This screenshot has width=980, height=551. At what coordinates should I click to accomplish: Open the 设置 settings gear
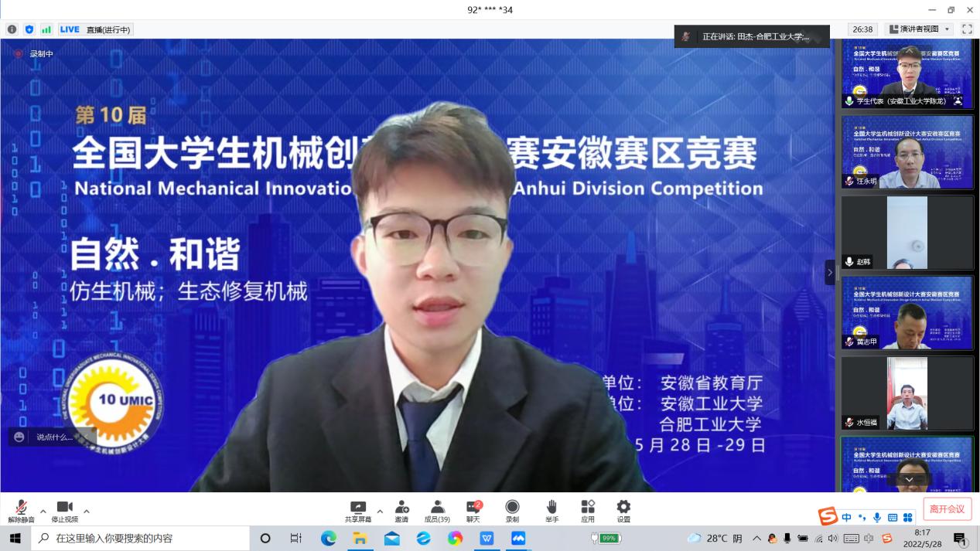[x=623, y=510]
